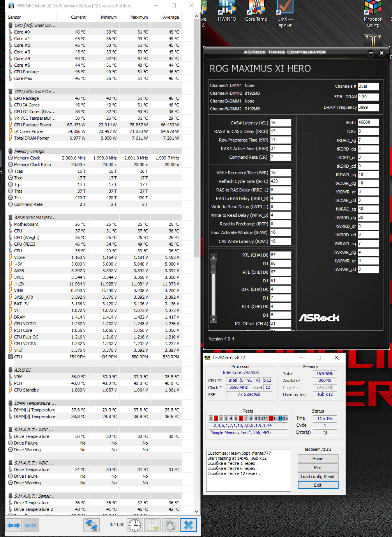Screen dimensions: 392x537
Task: Click the tREFI value field showing 46800
Action: (368, 122)
